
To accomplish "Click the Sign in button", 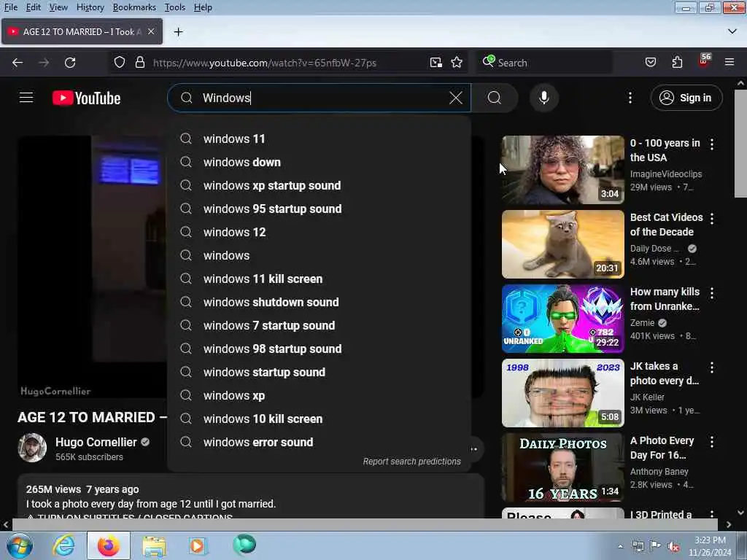I will click(x=686, y=98).
